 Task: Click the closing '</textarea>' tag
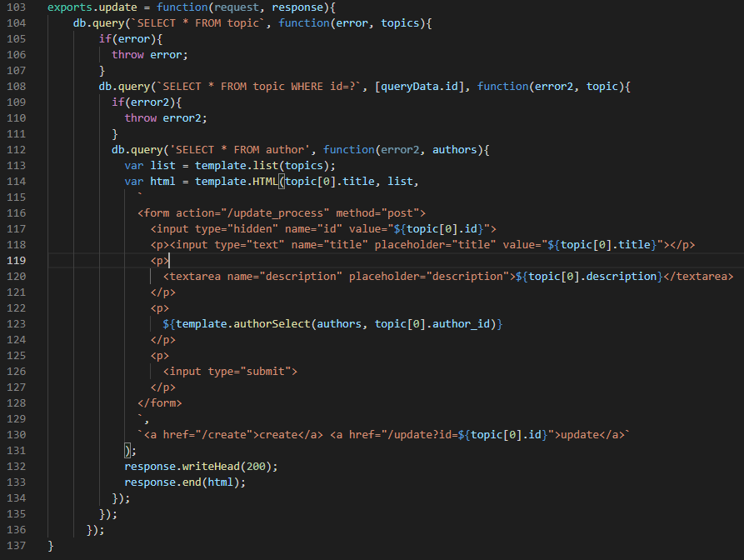tap(698, 276)
